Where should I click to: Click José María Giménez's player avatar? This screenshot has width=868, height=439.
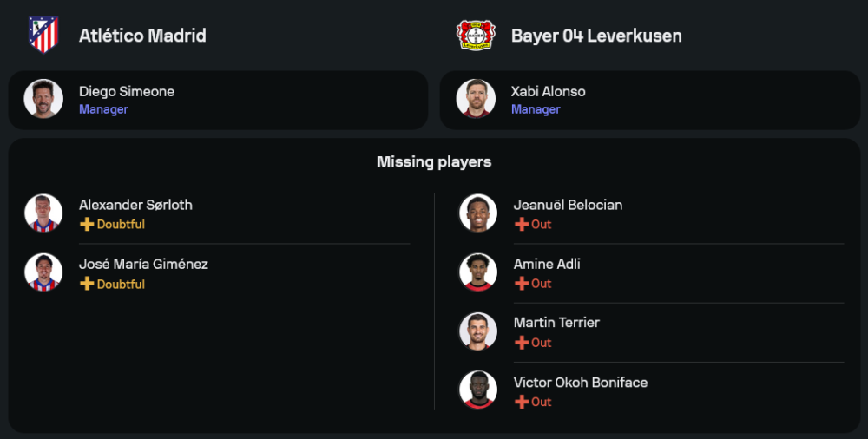43,272
